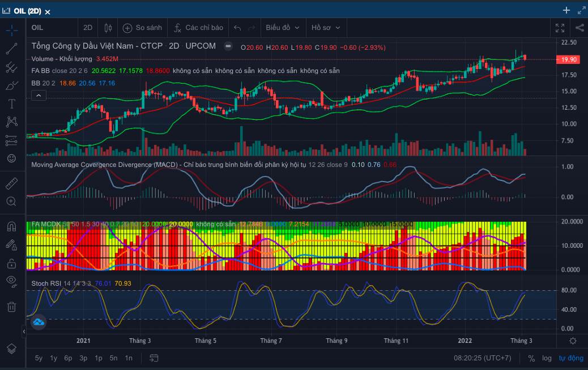This screenshot has height=370, width=588.
Task: Open the emoji icons tool
Action: click(12, 158)
